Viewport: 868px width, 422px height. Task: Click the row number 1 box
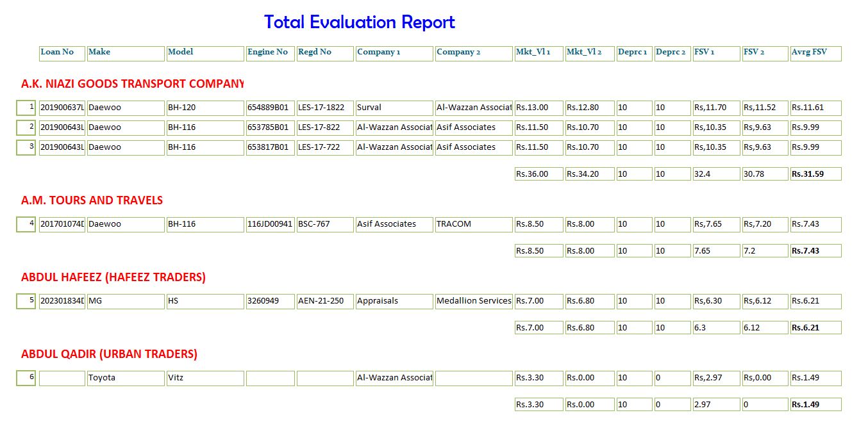pyautogui.click(x=26, y=108)
